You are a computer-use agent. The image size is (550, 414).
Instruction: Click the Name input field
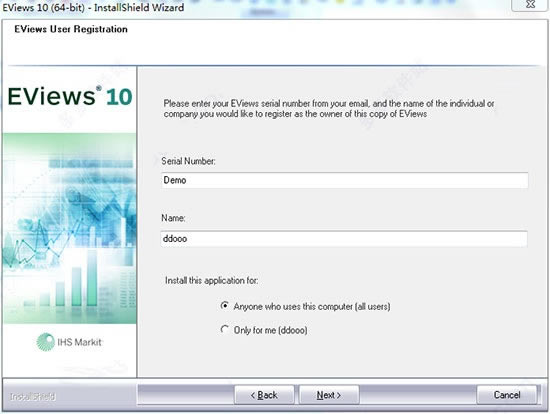pyautogui.click(x=344, y=239)
